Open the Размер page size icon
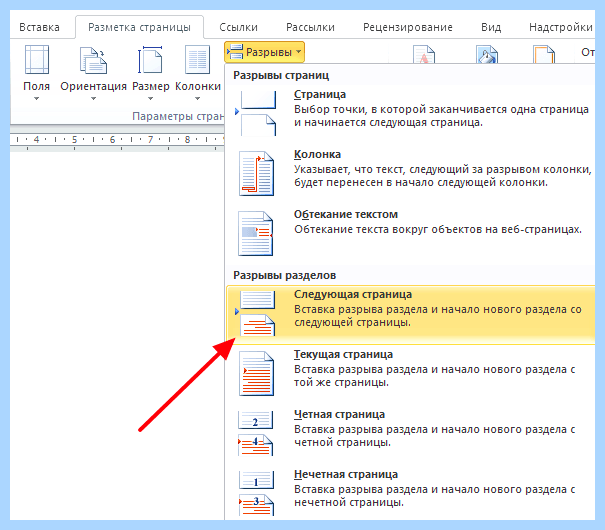 click(x=150, y=59)
